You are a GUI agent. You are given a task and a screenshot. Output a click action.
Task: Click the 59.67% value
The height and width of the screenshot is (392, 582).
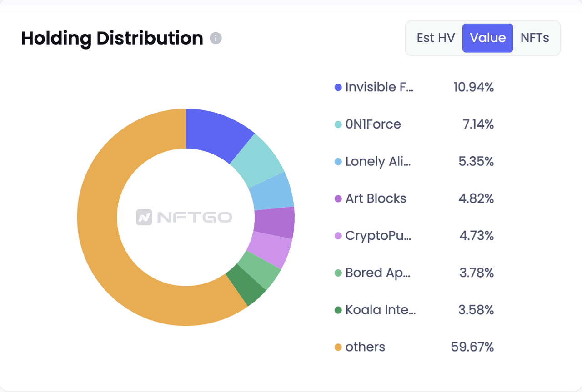coord(472,347)
